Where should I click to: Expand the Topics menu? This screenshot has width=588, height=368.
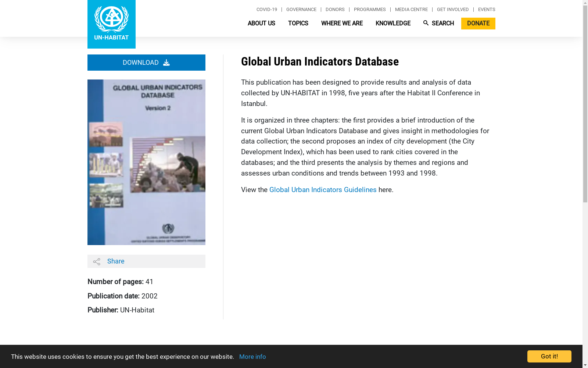(298, 24)
